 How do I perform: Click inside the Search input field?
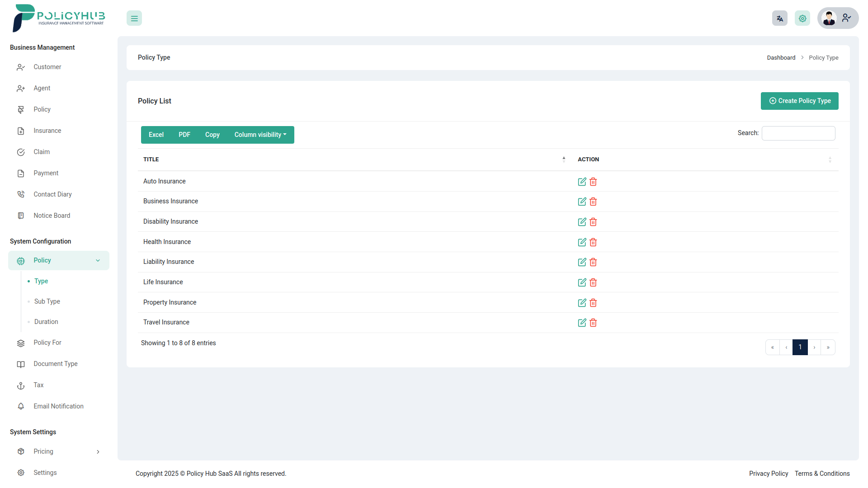(x=798, y=133)
